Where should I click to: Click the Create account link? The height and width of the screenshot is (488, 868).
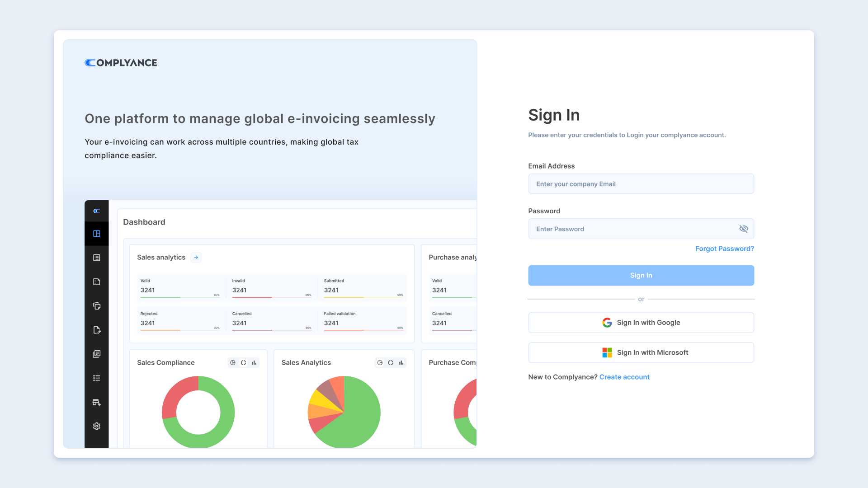pos(624,377)
